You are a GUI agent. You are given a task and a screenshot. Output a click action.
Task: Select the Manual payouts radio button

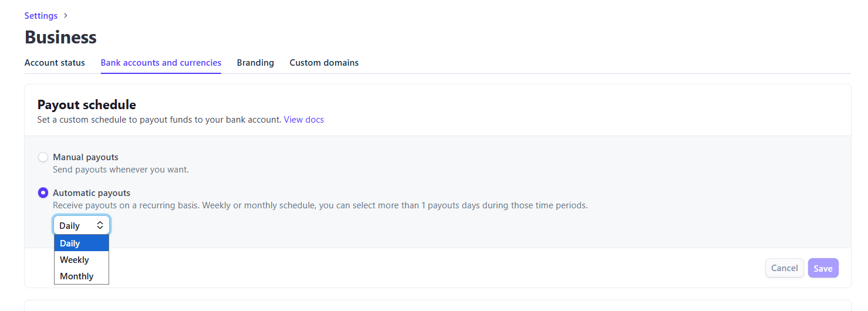pos(43,157)
